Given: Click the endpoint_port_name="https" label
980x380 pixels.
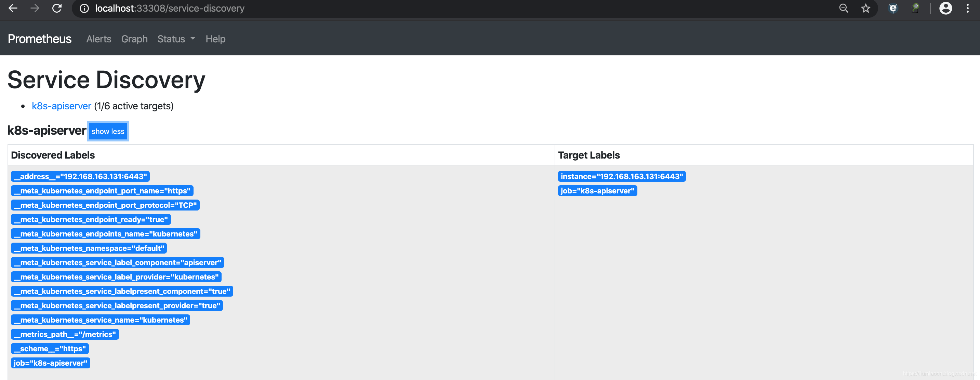Looking at the screenshot, I should click(102, 191).
